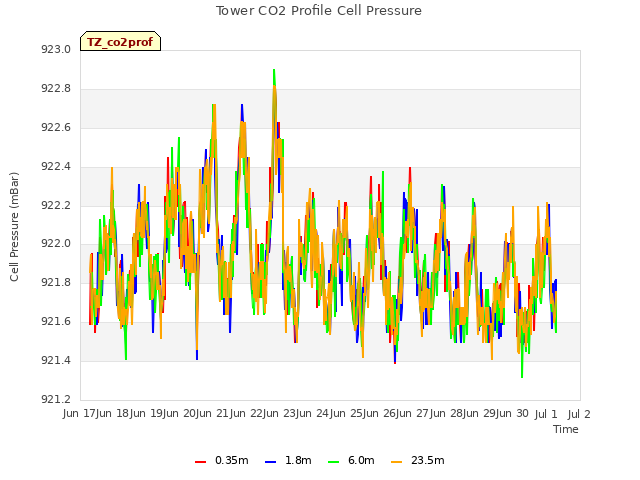
Task: Select the 6.0m legend label
Action: 361,460
